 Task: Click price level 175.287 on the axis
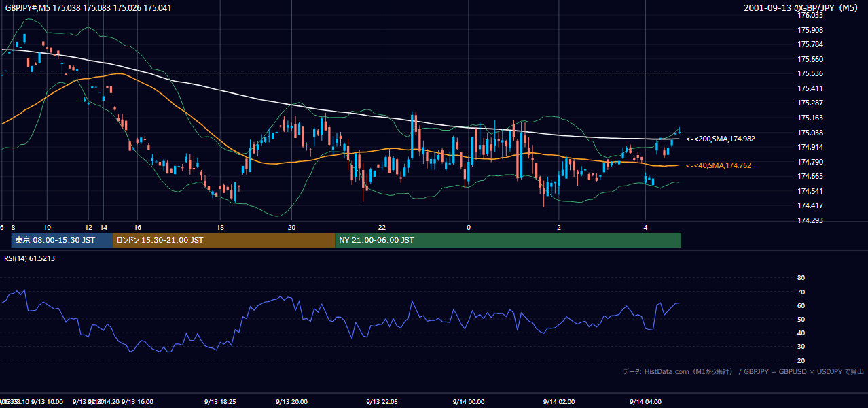[810, 103]
